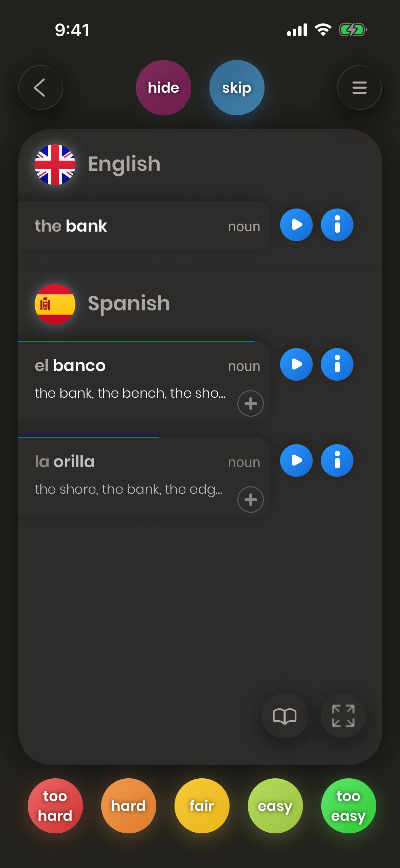Rate the card as 'easy'
Viewport: 400px width, 868px height.
click(275, 806)
